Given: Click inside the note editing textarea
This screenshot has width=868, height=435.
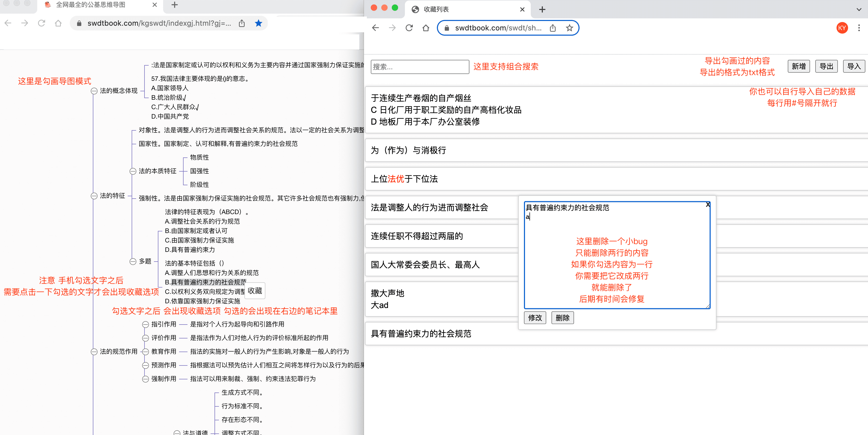Looking at the screenshot, I should (617, 255).
